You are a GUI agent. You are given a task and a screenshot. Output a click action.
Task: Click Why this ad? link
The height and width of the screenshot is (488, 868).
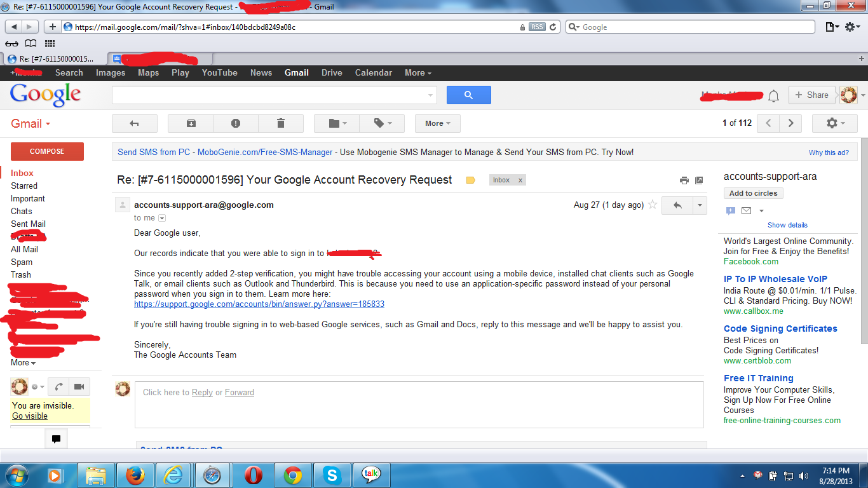pyautogui.click(x=829, y=152)
